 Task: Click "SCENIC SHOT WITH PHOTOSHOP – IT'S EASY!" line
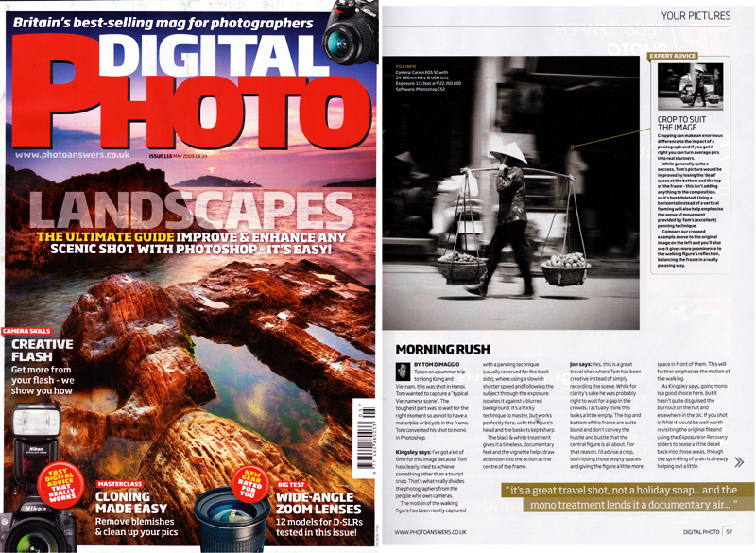[191, 250]
